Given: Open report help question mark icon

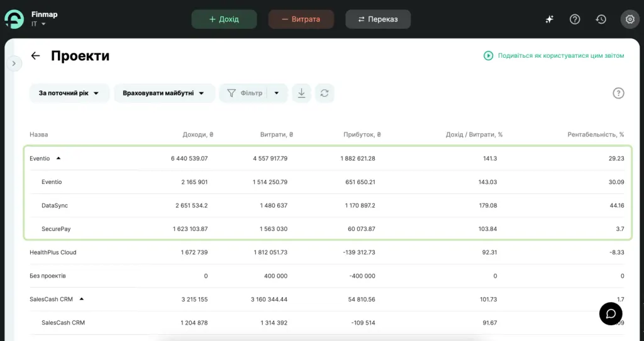Looking at the screenshot, I should pyautogui.click(x=618, y=93).
